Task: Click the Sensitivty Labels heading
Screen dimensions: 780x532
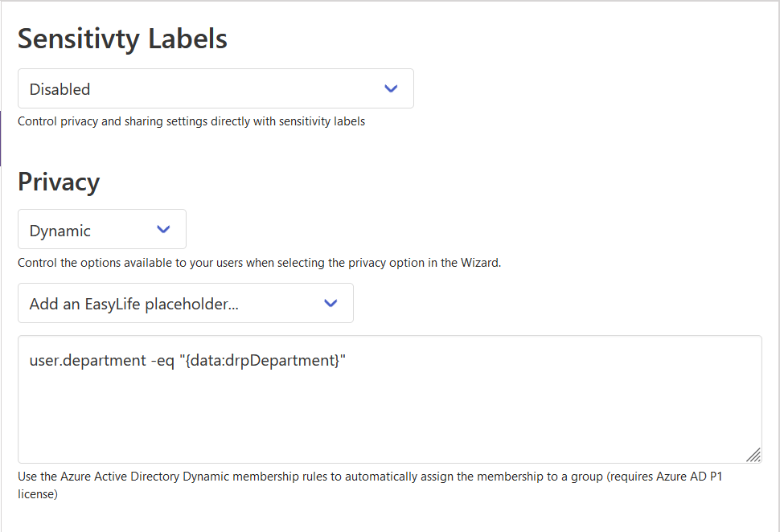Action: point(122,38)
